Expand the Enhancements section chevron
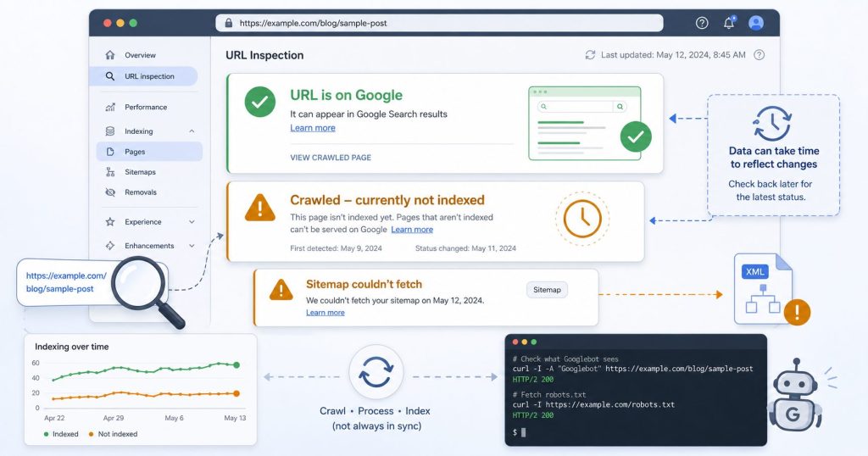Screen dimensions: 868x456 point(192,245)
